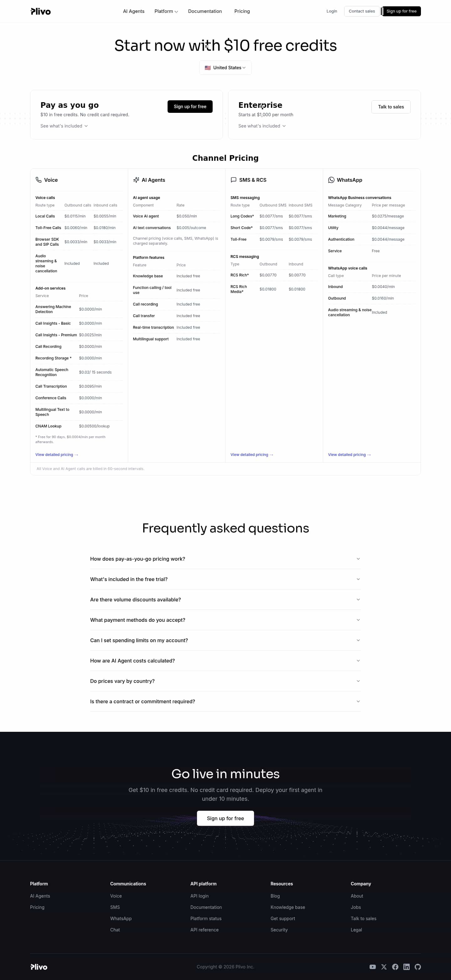Viewport: 451px width, 980px height.
Task: Open the X (Twitter) footer icon
Action: pyautogui.click(x=384, y=967)
